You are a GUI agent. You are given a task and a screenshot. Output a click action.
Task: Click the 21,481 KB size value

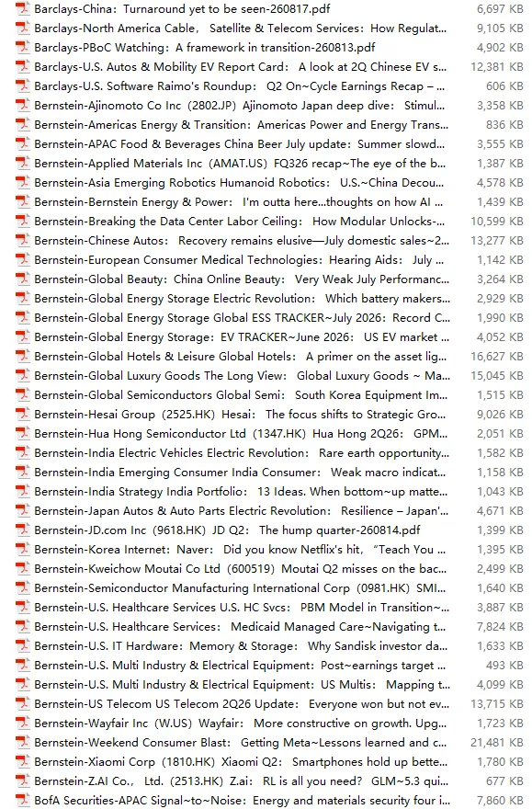point(497,743)
